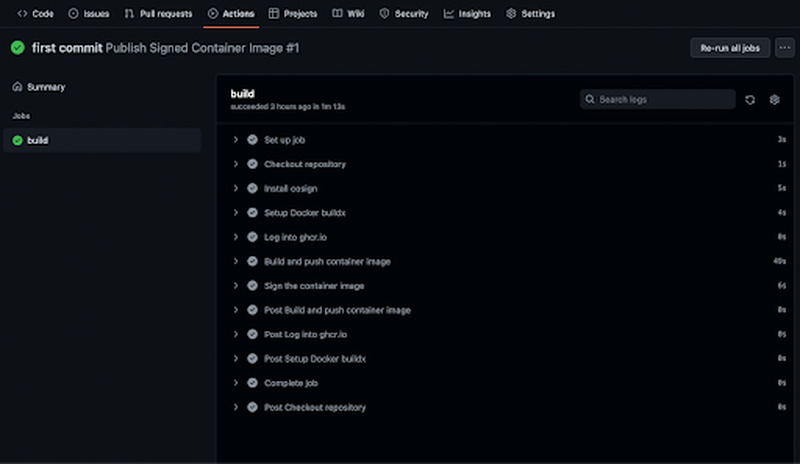Switch to the Pull requests tab
This screenshot has height=464, width=800.
tap(158, 14)
